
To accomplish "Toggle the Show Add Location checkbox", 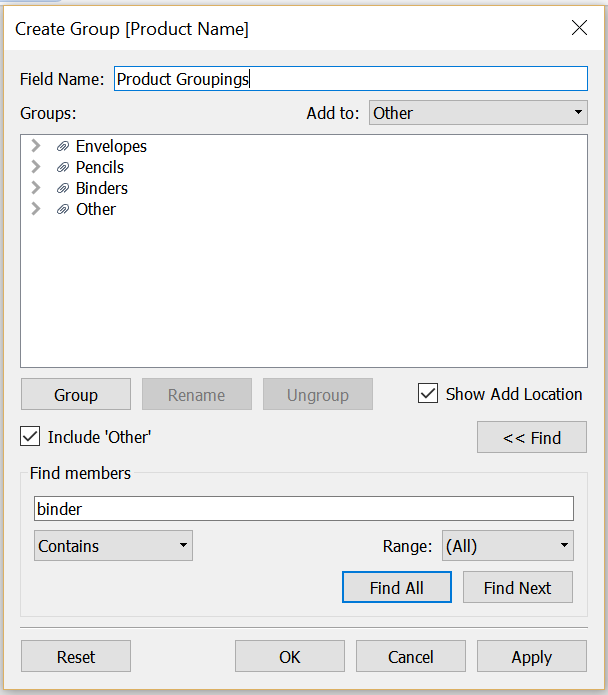I will coord(428,394).
